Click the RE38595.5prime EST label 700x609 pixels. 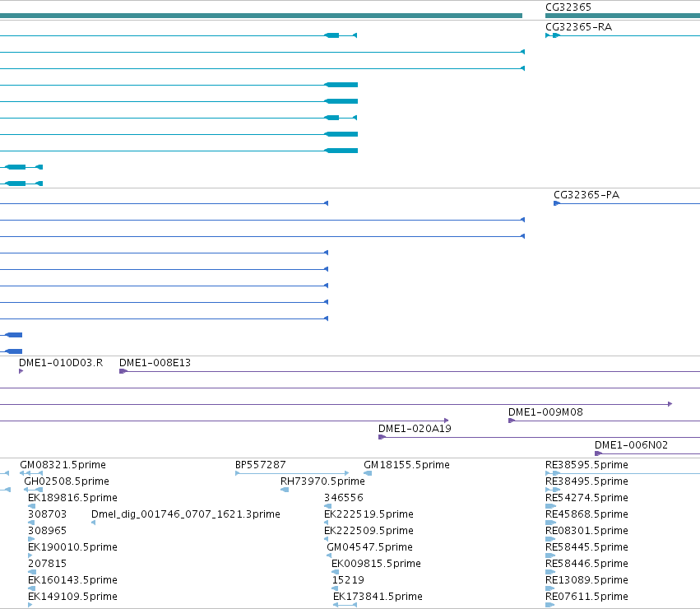point(586,465)
